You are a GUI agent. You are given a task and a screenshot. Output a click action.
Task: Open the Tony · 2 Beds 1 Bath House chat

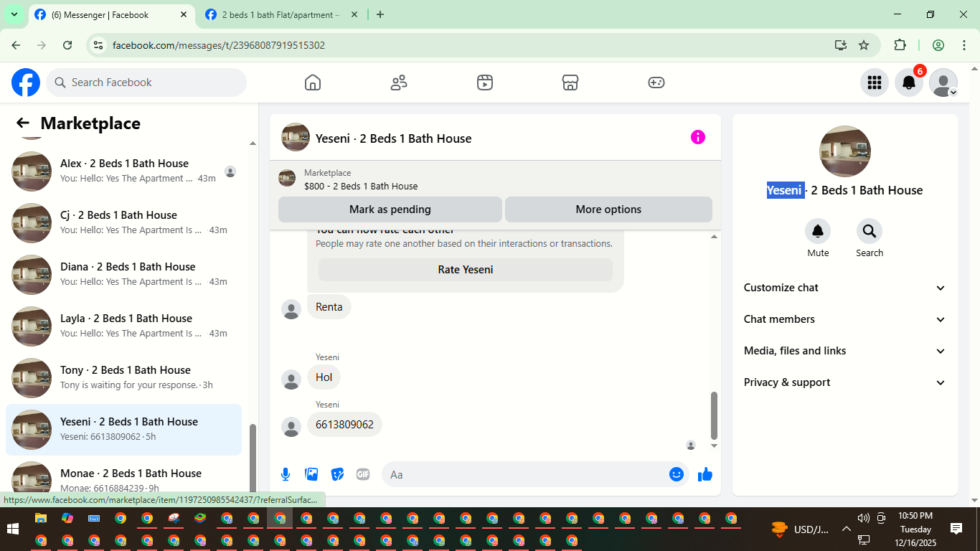(x=123, y=378)
